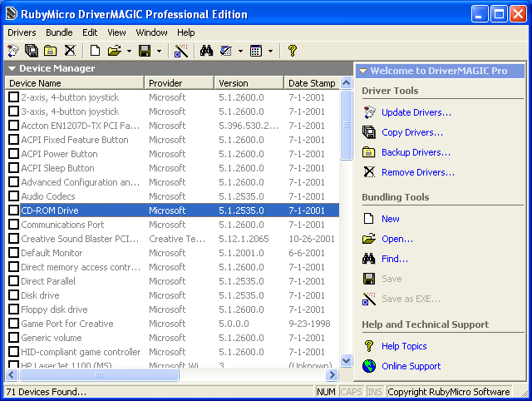Click the Update Drivers toolbar icon
The height and width of the screenshot is (401, 532).
tap(13, 51)
